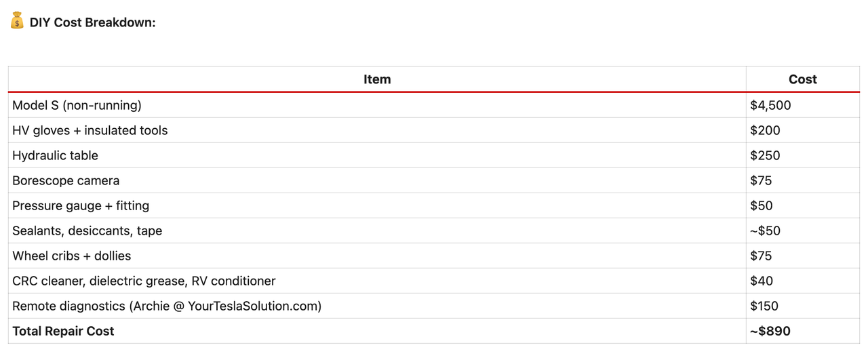This screenshot has width=868, height=358.
Task: Click the ~$890 total repair cost
Action: [770, 331]
